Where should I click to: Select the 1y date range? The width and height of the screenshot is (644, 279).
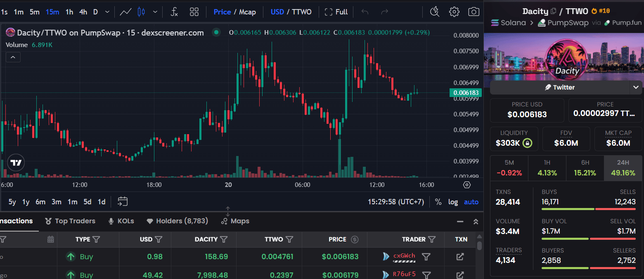[x=26, y=202]
